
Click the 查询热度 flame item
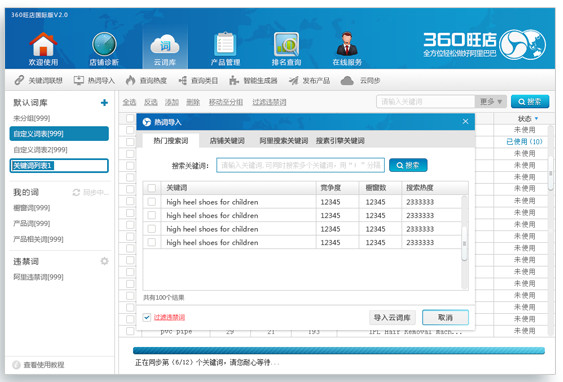146,80
